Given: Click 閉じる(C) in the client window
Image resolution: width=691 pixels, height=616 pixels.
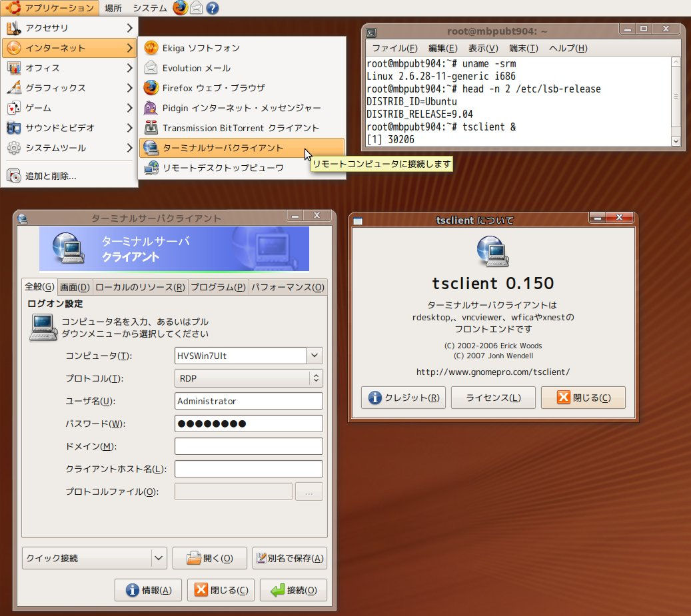Looking at the screenshot, I should 221,590.
